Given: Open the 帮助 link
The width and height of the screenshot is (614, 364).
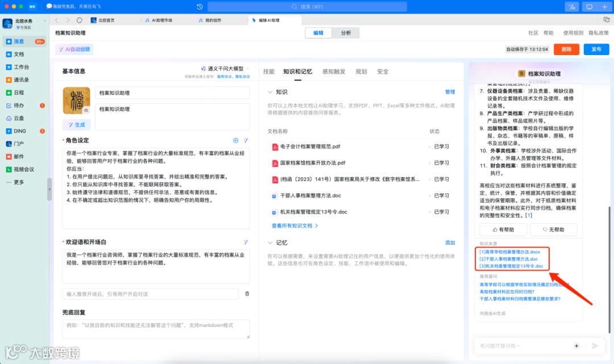Looking at the screenshot, I should tap(548, 33).
